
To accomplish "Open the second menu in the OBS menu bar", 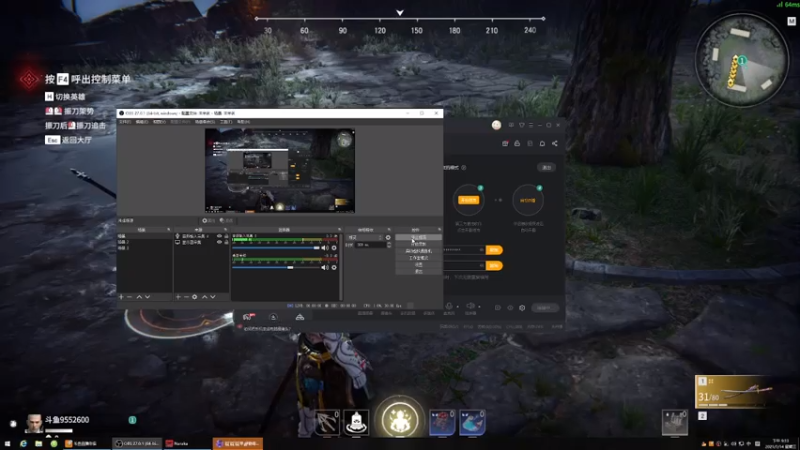I will tap(142, 122).
